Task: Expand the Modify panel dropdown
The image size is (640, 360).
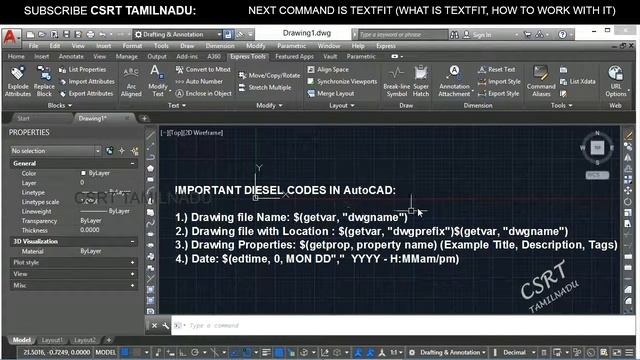Action: pos(269,105)
